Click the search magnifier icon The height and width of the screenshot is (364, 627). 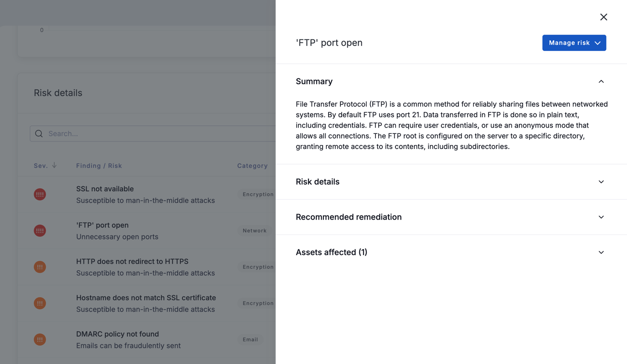tap(39, 133)
